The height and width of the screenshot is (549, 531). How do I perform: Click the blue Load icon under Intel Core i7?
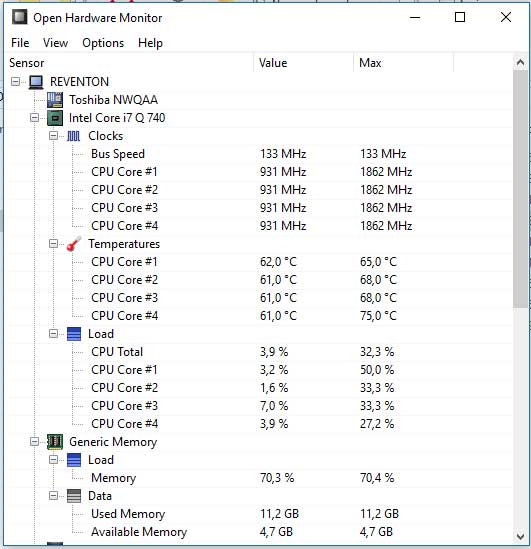coord(74,334)
